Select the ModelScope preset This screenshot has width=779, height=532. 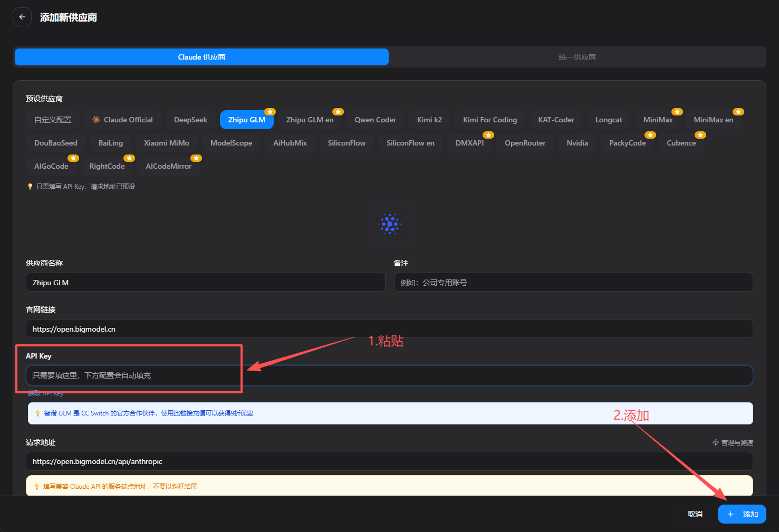point(231,143)
